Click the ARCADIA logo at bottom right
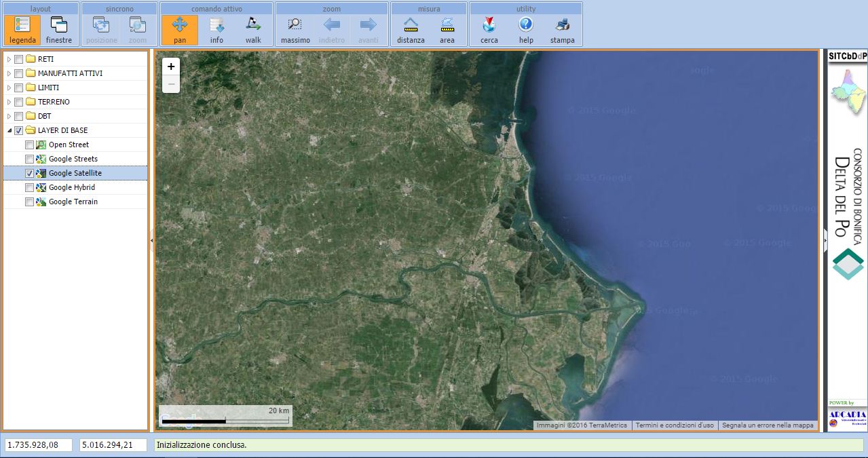The image size is (868, 458). pyautogui.click(x=848, y=417)
